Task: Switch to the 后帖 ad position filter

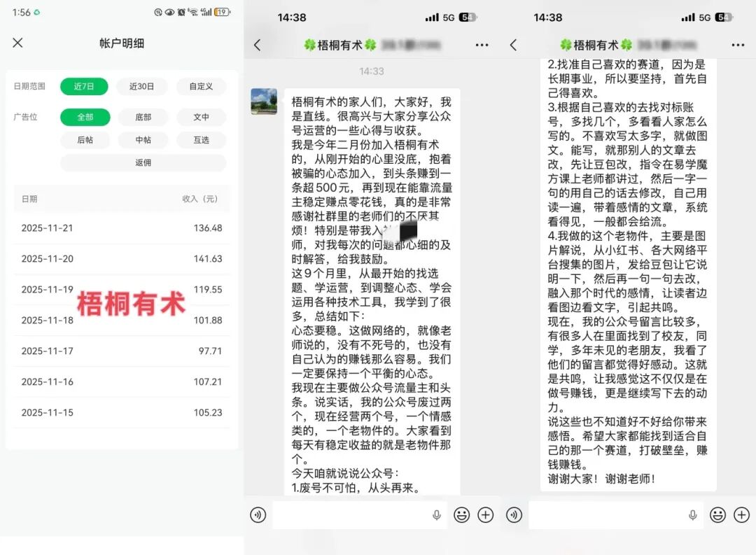Action: 85,140
